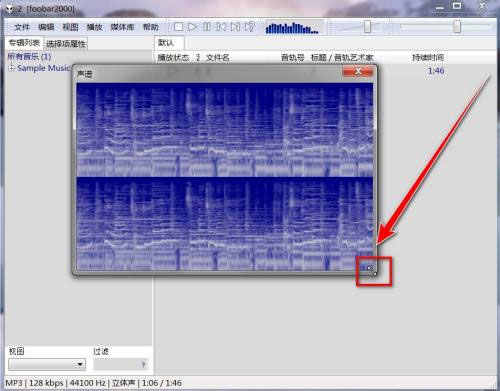Image resolution: width=500 pixels, height=391 pixels.
Task: Click the filter help question mark
Action: (143, 365)
